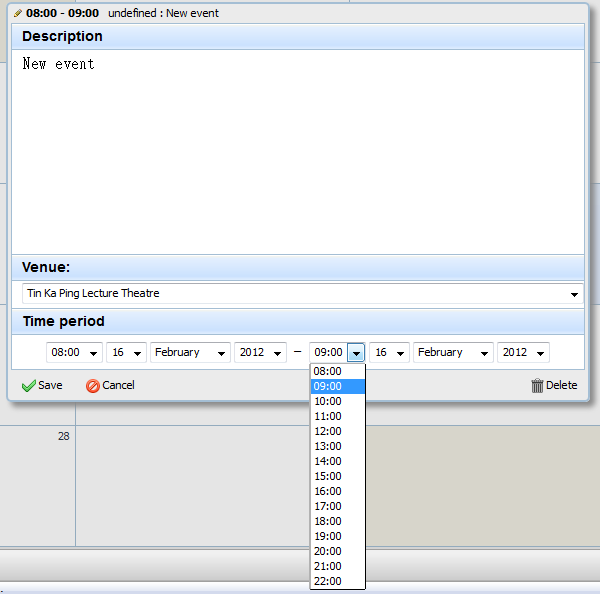This screenshot has height=594, width=600.
Task: Click the Delete button label
Action: (x=561, y=385)
